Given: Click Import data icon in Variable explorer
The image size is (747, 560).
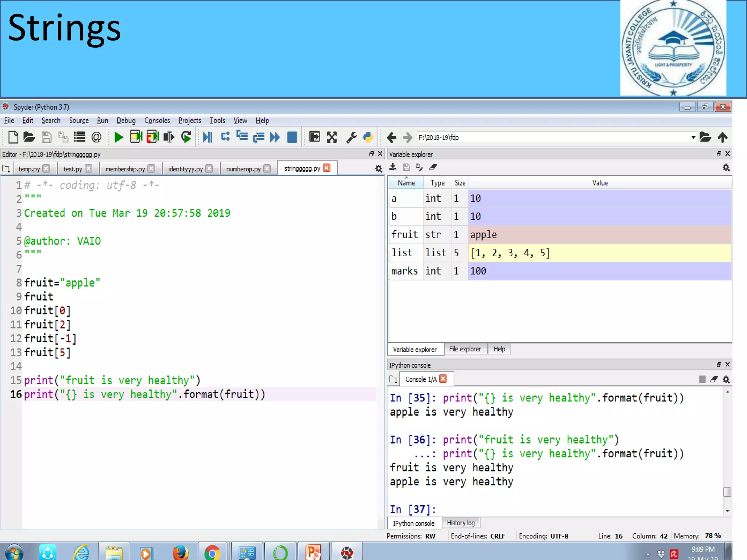Looking at the screenshot, I should click(393, 167).
